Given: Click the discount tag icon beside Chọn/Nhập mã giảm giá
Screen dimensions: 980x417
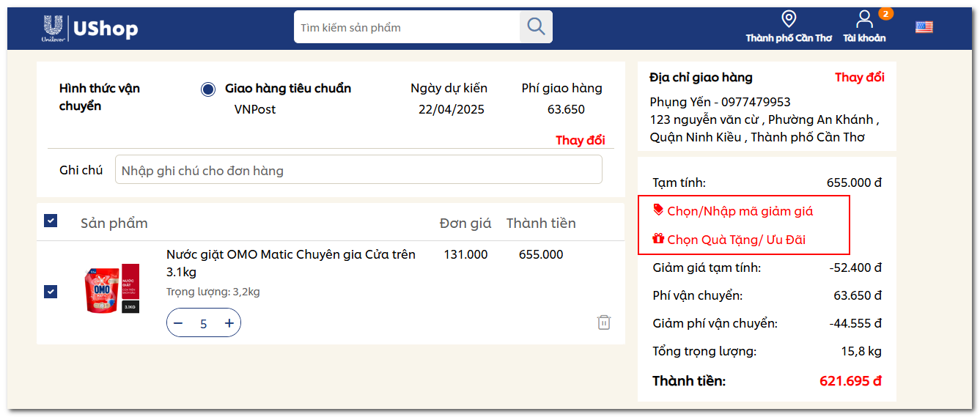Looking at the screenshot, I should click(x=658, y=210).
